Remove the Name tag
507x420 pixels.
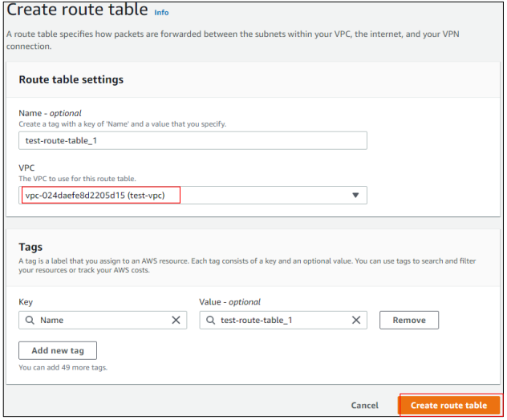[x=409, y=320]
